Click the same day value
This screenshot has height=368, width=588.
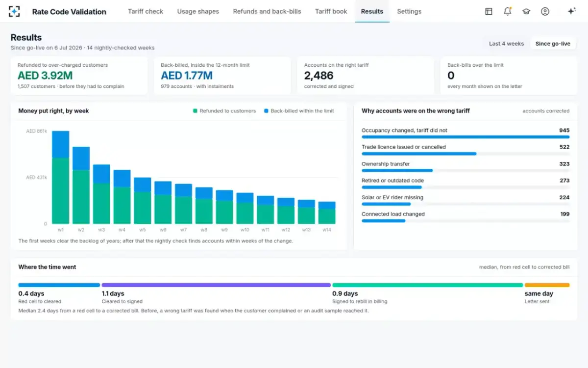pos(539,294)
